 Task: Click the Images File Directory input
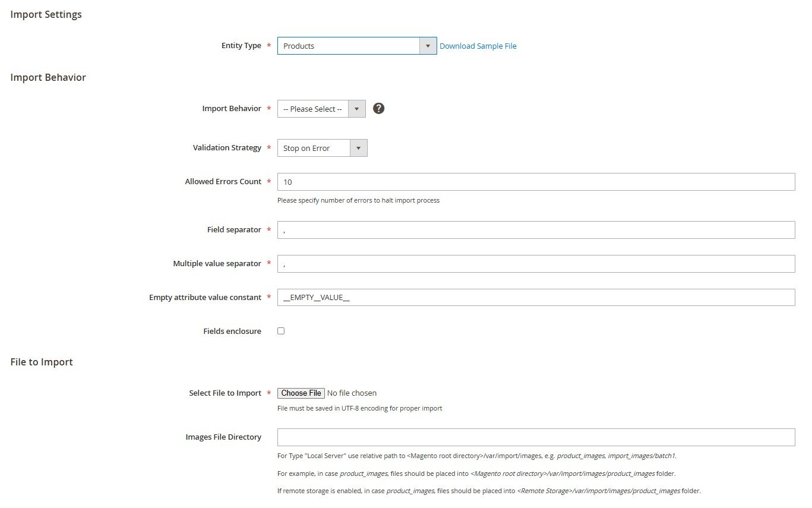[536, 437]
